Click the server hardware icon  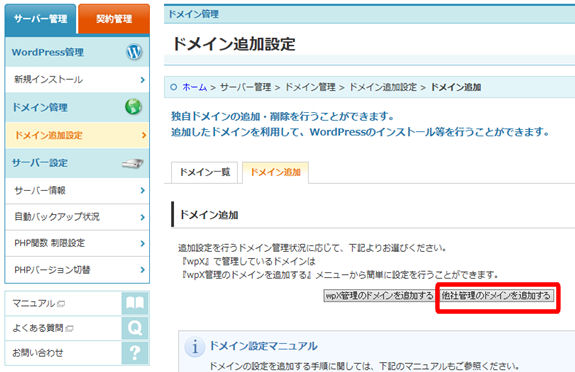[x=133, y=163]
